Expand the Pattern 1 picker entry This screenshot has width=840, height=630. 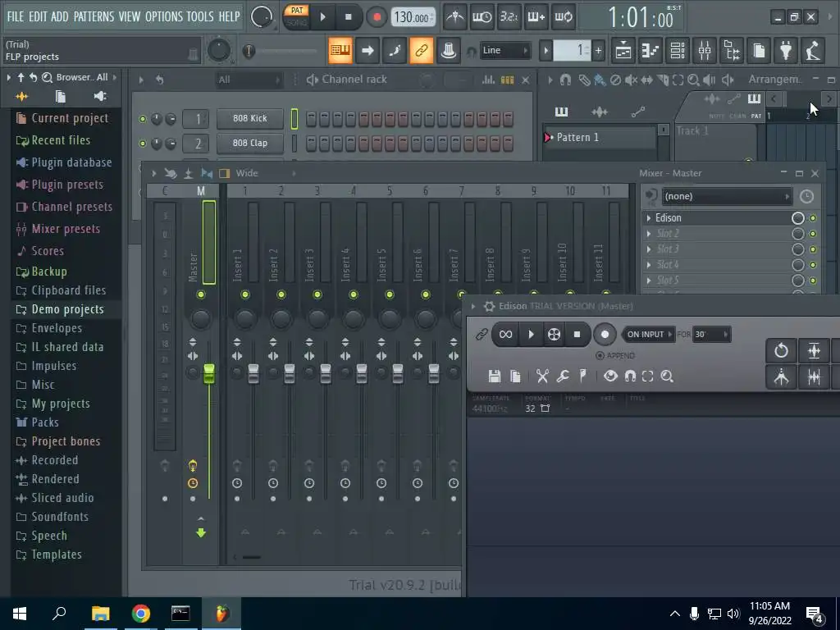[x=548, y=138]
